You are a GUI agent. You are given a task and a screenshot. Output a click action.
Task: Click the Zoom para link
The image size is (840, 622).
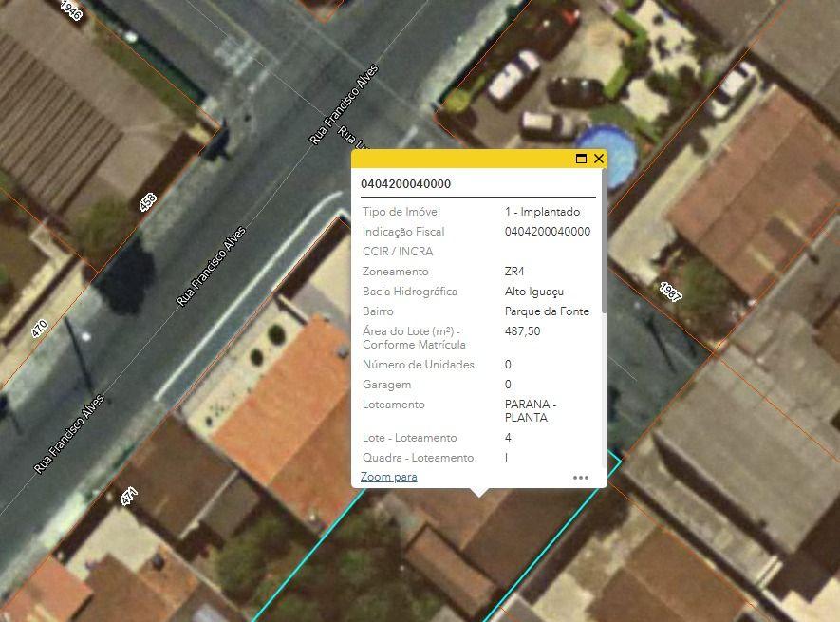coord(390,477)
